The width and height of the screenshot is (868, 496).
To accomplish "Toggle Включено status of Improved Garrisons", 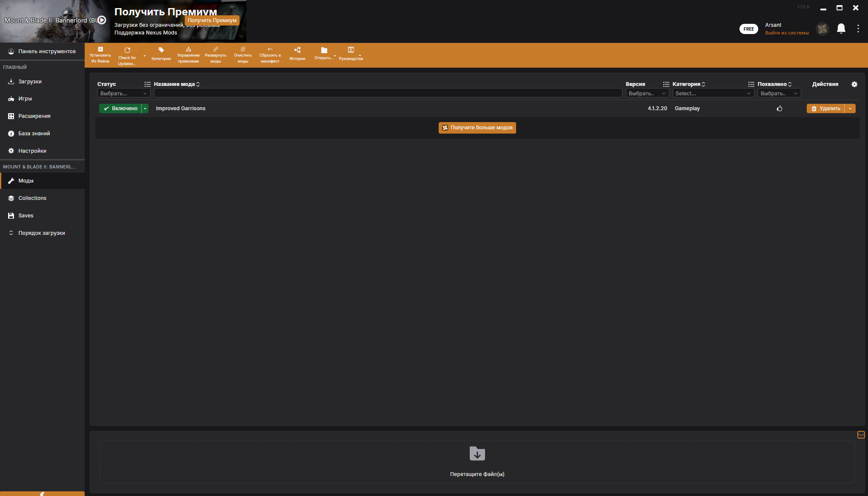I will point(120,108).
